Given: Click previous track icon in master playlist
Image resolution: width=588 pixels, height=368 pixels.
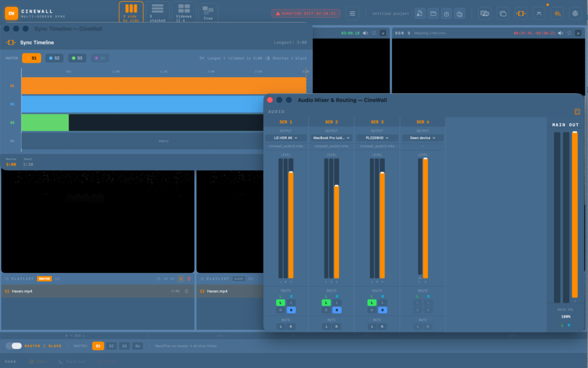Looking at the screenshot, I should tap(166, 279).
